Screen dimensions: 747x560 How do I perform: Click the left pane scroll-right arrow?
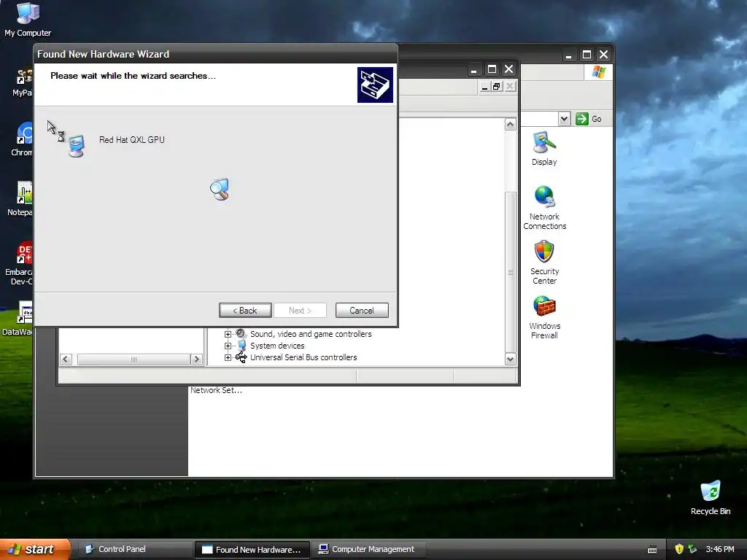[x=196, y=359]
